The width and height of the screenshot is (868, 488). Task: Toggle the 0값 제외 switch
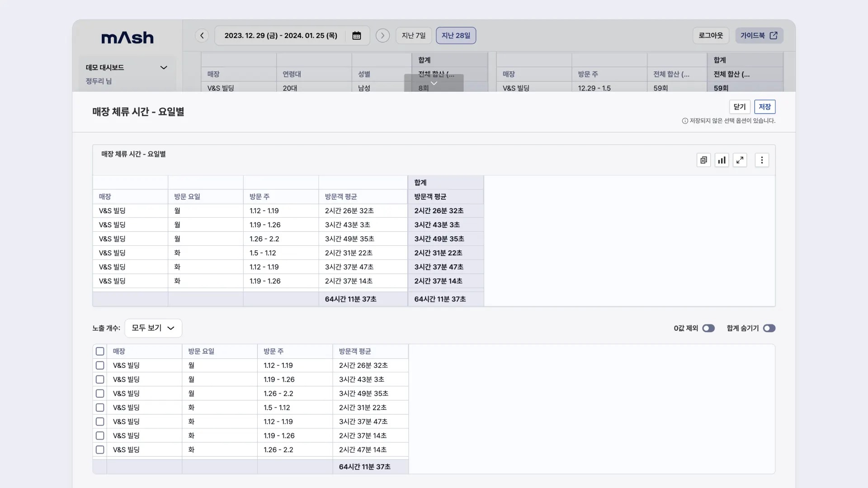click(x=708, y=328)
